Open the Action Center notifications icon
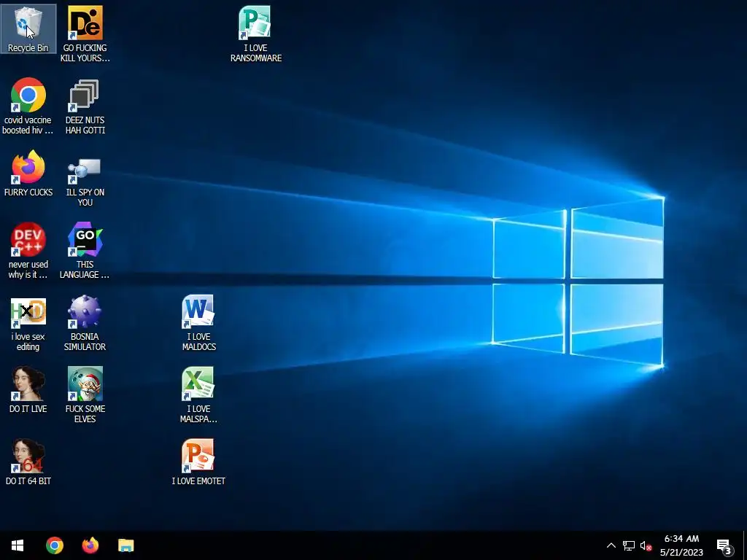The height and width of the screenshot is (560, 747). pos(724,546)
